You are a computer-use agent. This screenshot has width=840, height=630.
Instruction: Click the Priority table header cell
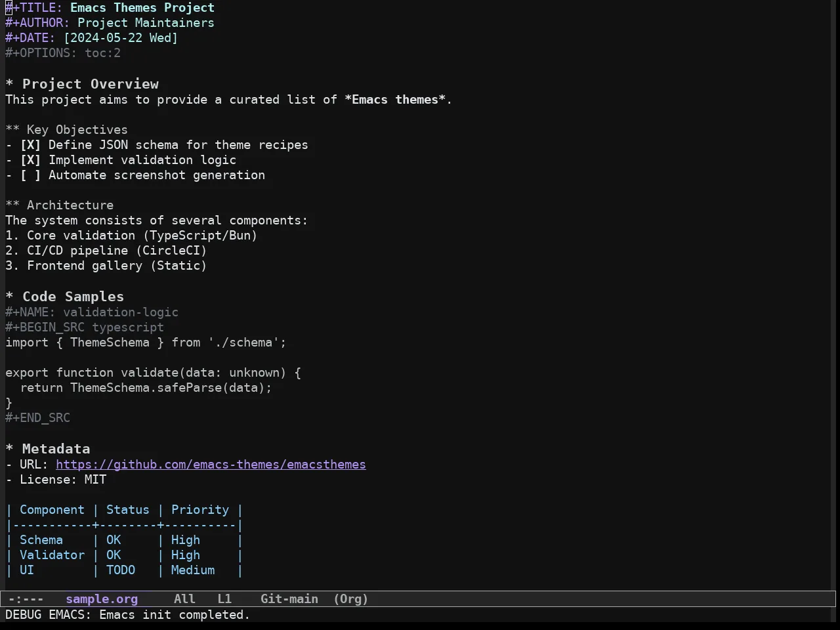coord(200,510)
